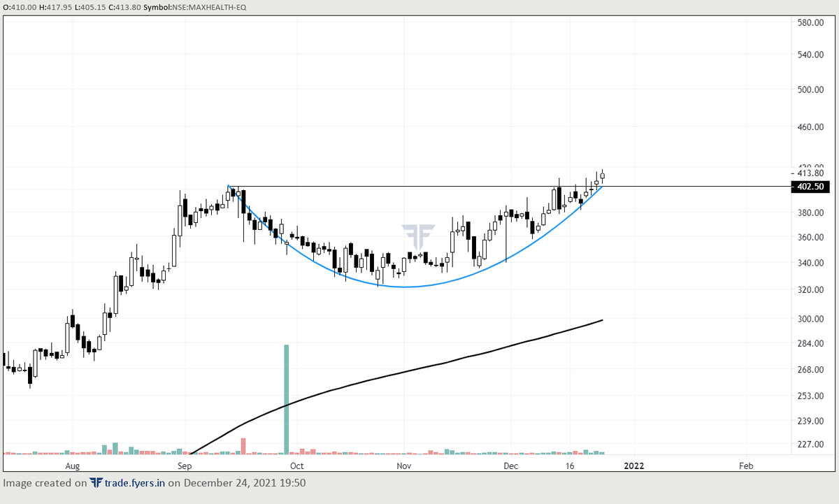The height and width of the screenshot is (504, 839).
Task: Click the Dec date label on time axis
Action: coord(510,466)
